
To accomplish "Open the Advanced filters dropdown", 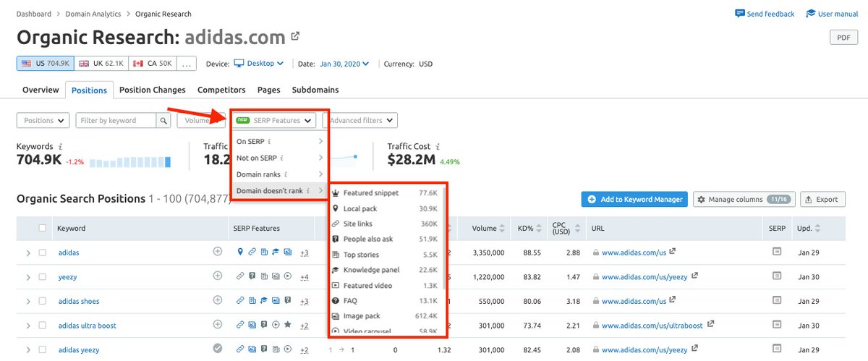I will point(361,121).
